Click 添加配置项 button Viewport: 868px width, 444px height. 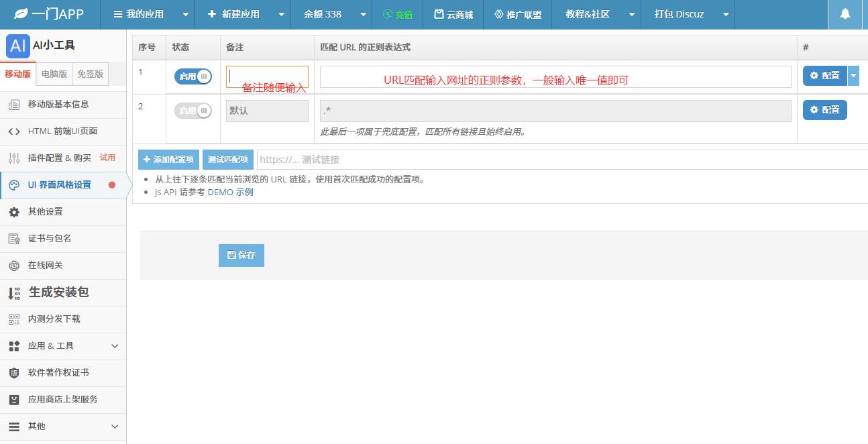coord(168,160)
